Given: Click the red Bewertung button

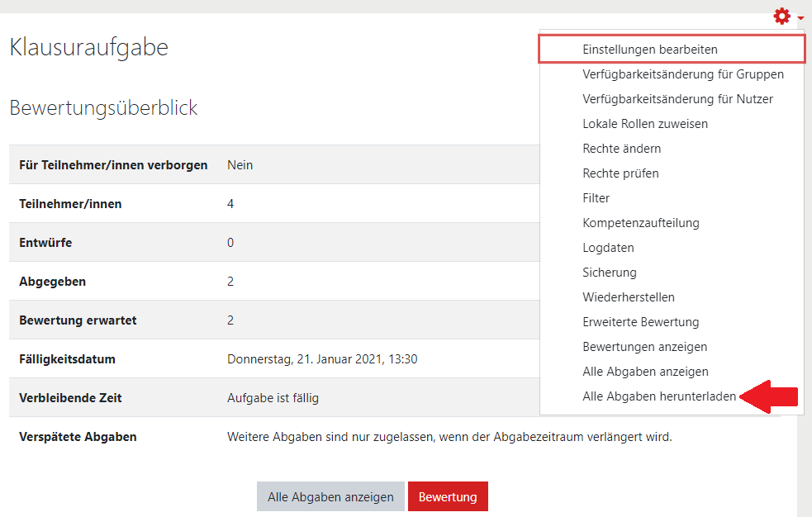Looking at the screenshot, I should [x=448, y=497].
